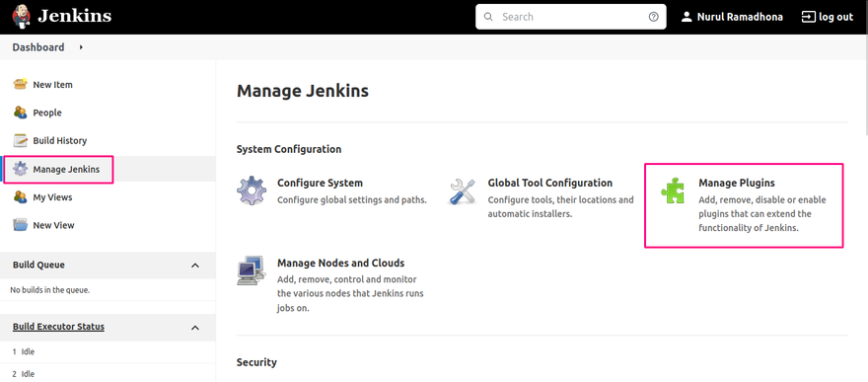Click the Configure System gear icon
This screenshot has width=868, height=382.
pos(252,191)
